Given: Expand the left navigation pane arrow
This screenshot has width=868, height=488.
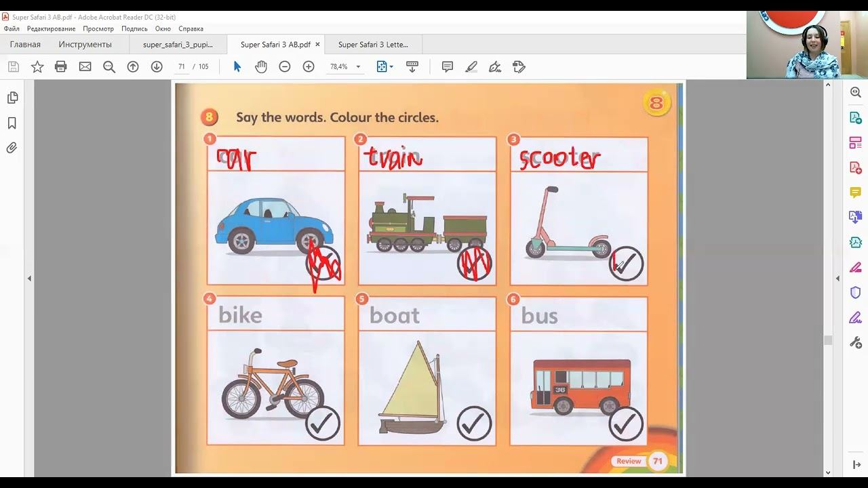Looking at the screenshot, I should 29,279.
